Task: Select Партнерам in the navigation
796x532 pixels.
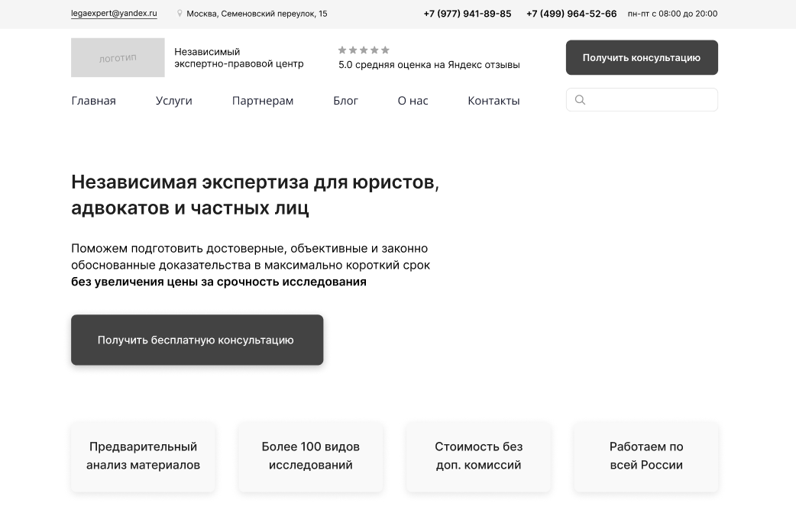Action: point(262,101)
